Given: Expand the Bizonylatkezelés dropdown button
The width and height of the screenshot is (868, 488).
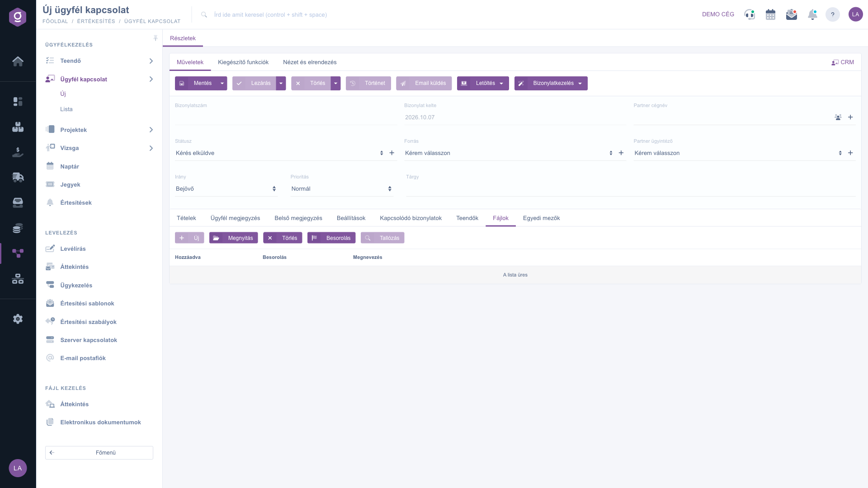Looking at the screenshot, I should click(551, 83).
